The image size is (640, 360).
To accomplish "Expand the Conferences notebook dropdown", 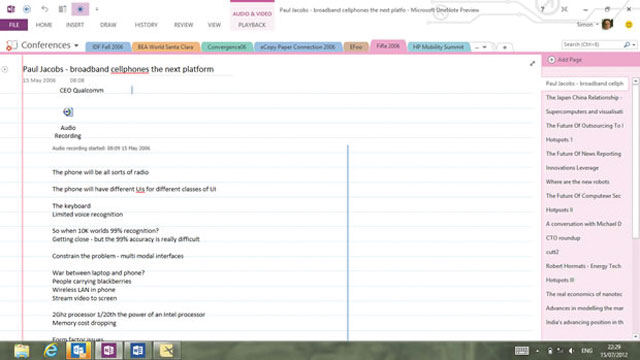I will (76, 45).
